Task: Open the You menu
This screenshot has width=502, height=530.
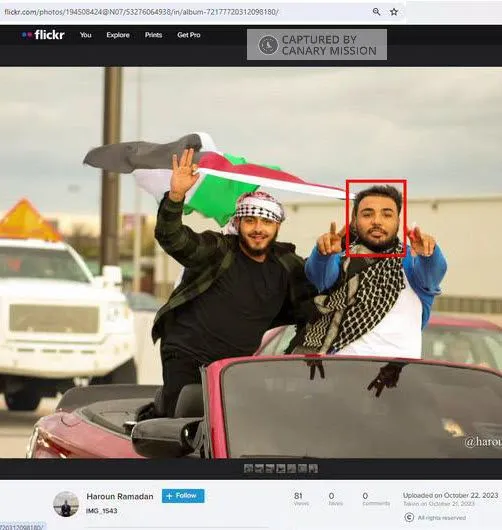Action: [x=86, y=35]
